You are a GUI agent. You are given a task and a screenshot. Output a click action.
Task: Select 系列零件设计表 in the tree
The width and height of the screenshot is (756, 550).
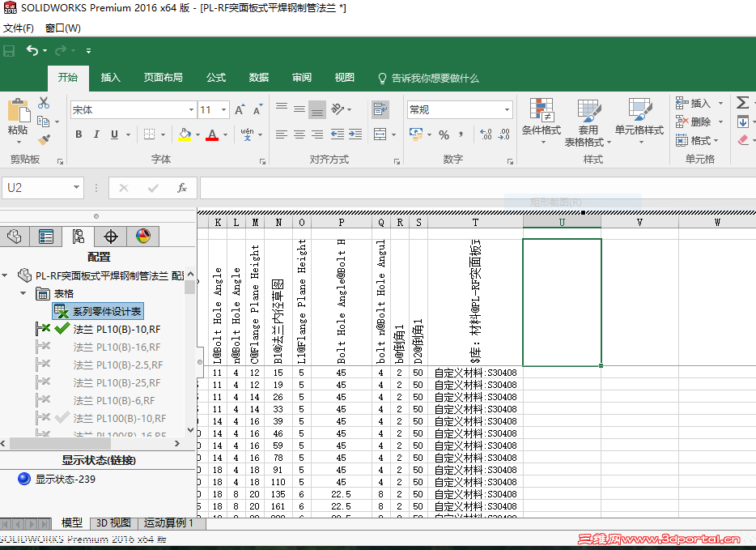tap(99, 312)
